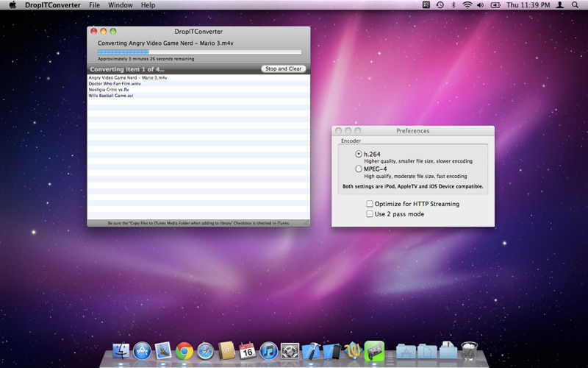Select Wills Baeball Game.avi in queue
This screenshot has height=368, width=588.
(198, 96)
